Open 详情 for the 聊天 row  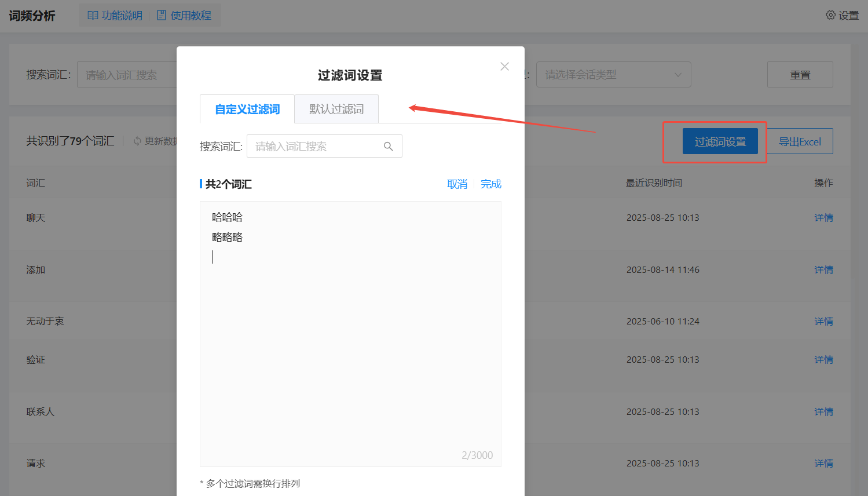(x=823, y=218)
